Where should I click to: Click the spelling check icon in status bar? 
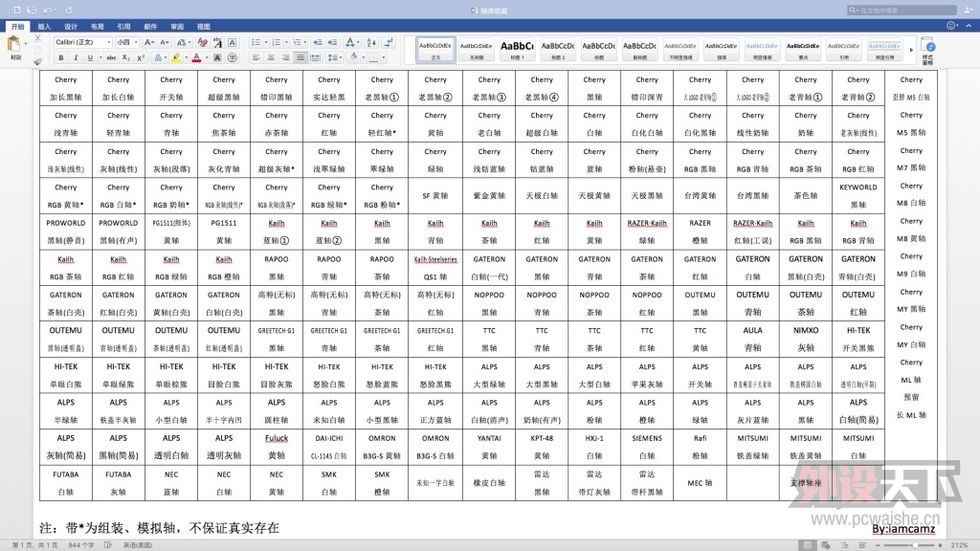(108, 545)
